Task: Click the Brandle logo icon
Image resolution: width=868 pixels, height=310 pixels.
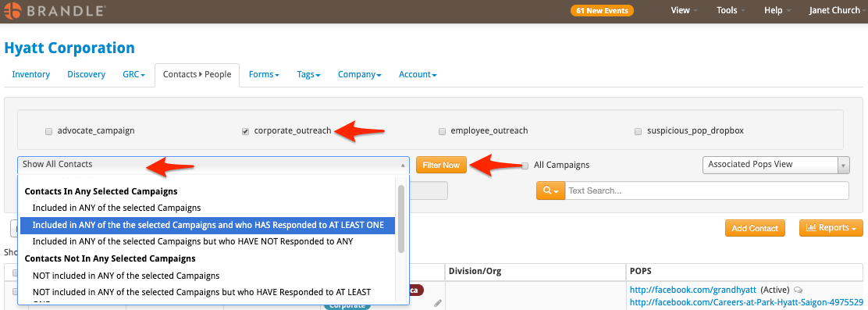Action: 12,10
